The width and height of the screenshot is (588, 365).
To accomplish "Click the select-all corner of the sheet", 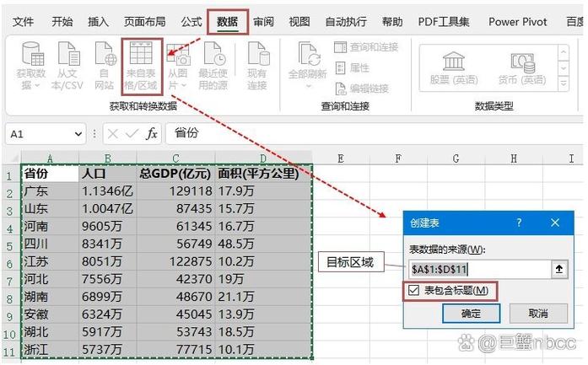I will tap(11, 158).
